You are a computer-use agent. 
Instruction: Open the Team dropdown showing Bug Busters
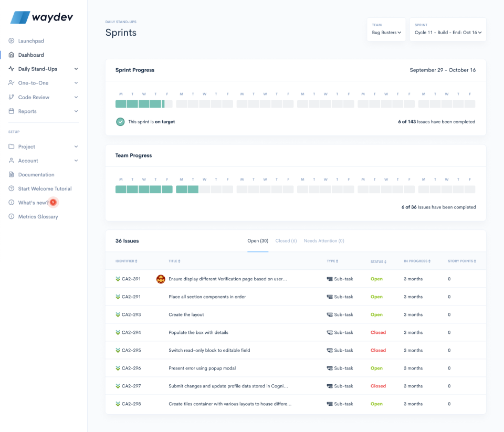[x=386, y=29]
